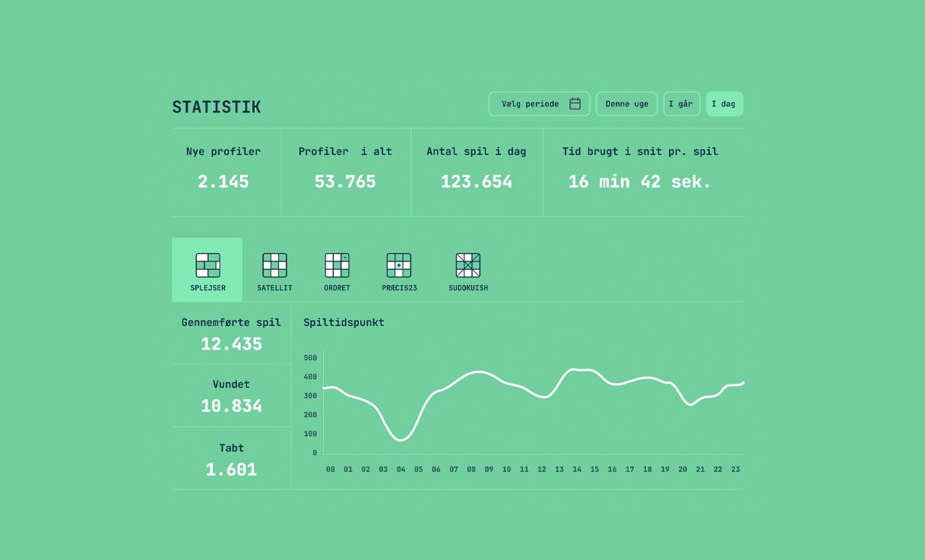Filter statistics by Denne uge

pos(627,104)
